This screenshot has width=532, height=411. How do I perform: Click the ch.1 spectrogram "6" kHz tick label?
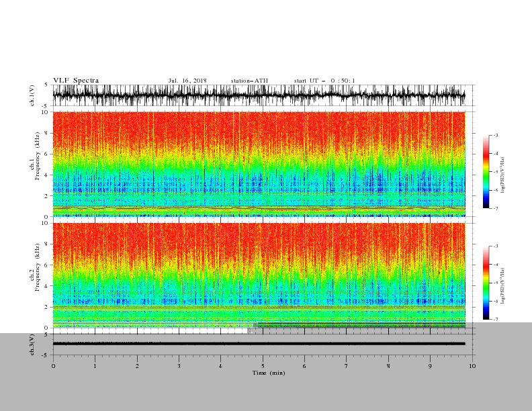(46, 154)
